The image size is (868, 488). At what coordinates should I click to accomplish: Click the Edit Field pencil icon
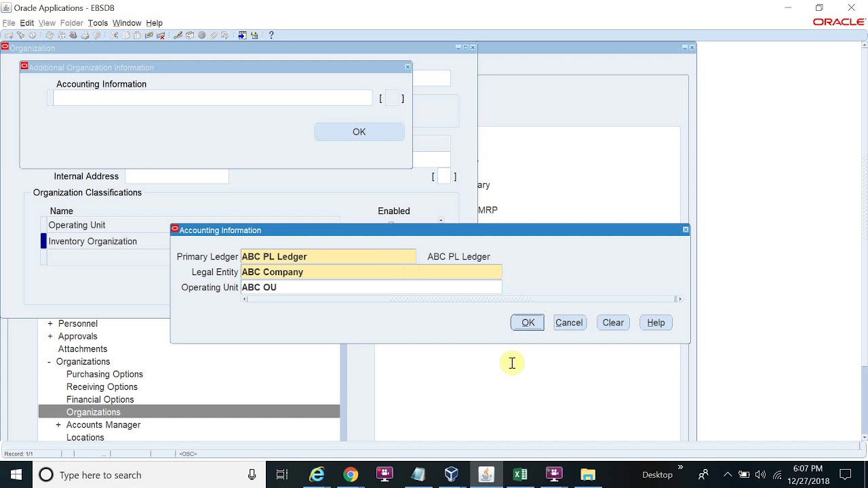pyautogui.click(x=178, y=35)
